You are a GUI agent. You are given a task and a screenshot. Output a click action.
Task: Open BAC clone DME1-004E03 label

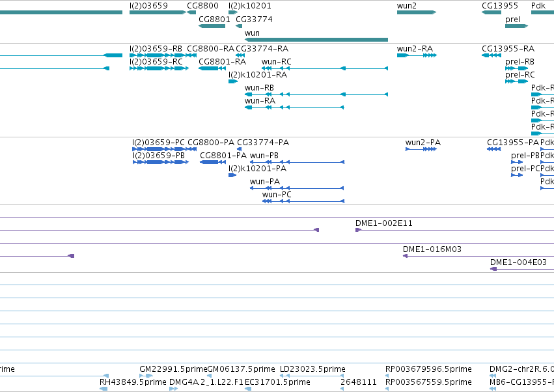click(518, 262)
